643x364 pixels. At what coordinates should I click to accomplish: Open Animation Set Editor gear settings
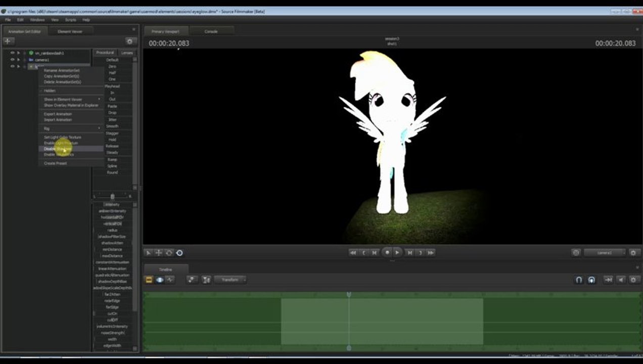(x=130, y=41)
